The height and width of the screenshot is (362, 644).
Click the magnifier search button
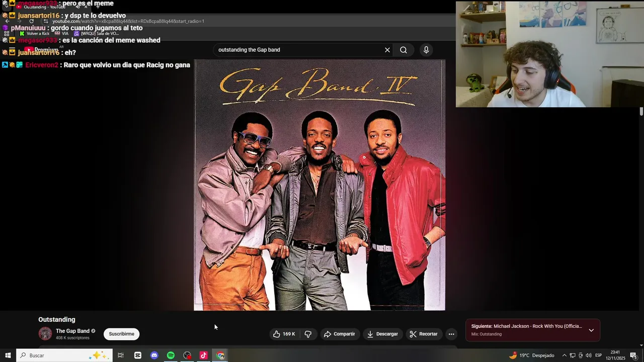pyautogui.click(x=404, y=50)
